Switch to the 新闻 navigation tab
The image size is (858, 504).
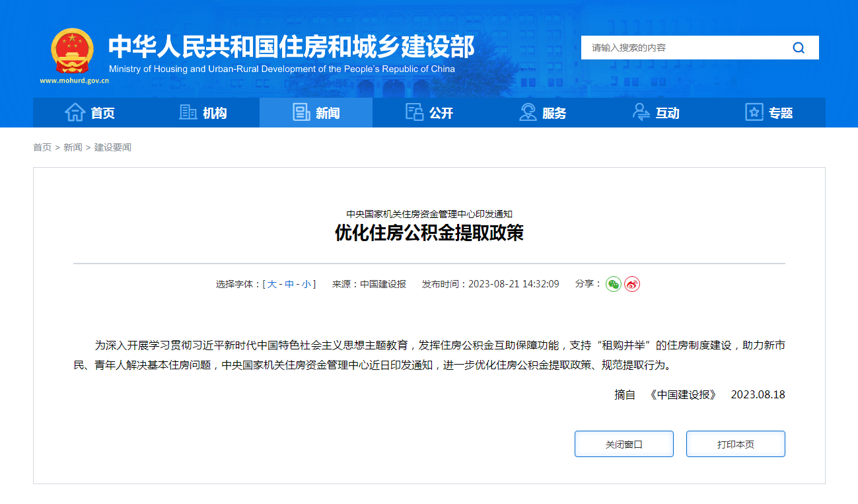[316, 112]
